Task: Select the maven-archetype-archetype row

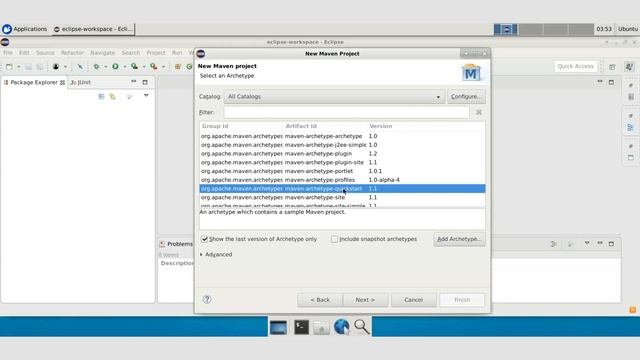Action: point(342,136)
